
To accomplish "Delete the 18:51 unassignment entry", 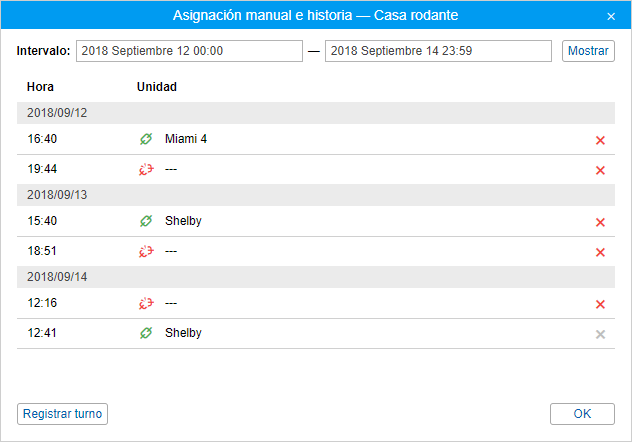I will tap(600, 252).
